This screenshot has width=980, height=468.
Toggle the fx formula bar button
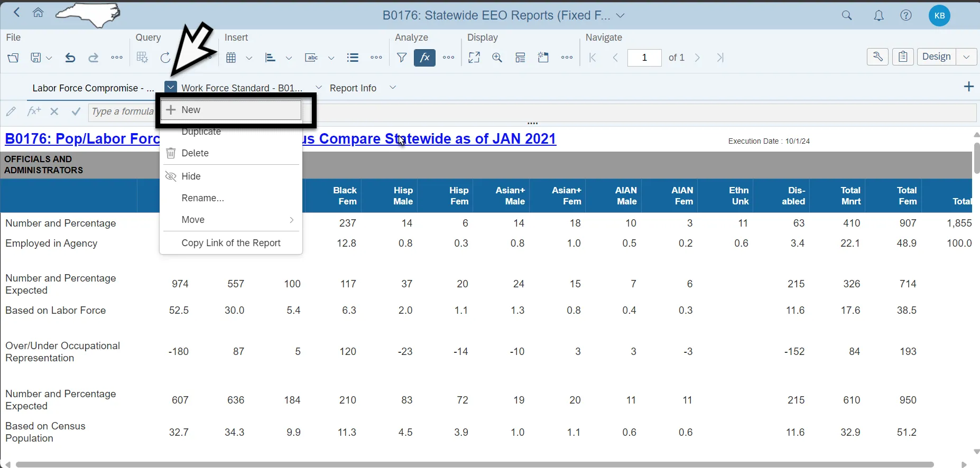pos(425,58)
